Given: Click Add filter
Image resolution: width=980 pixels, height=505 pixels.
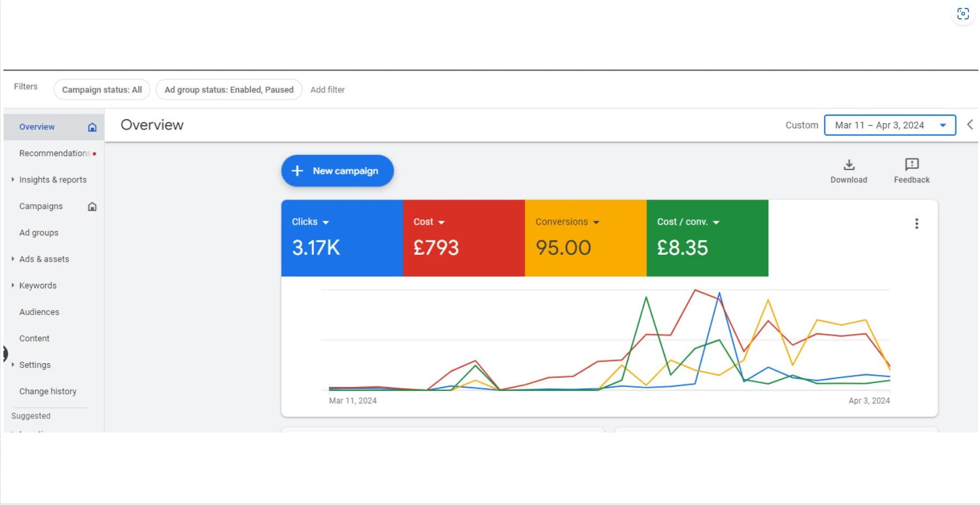Looking at the screenshot, I should 327,89.
